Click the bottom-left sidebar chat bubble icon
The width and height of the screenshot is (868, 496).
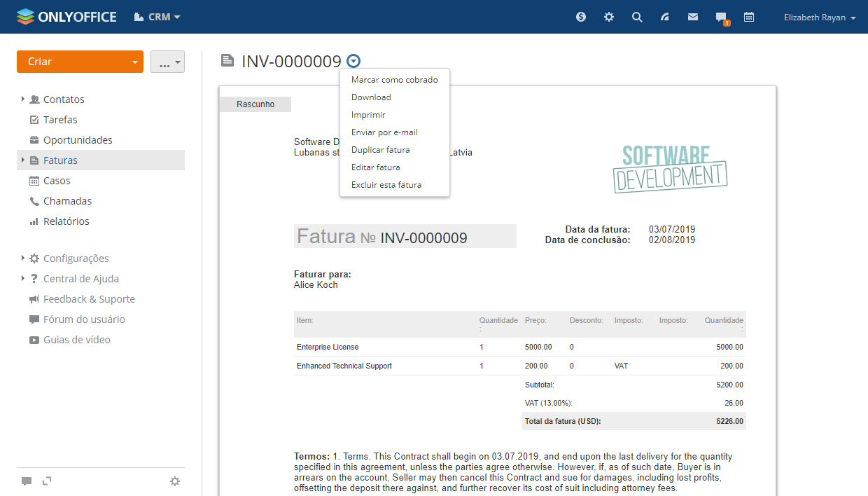tap(27, 481)
